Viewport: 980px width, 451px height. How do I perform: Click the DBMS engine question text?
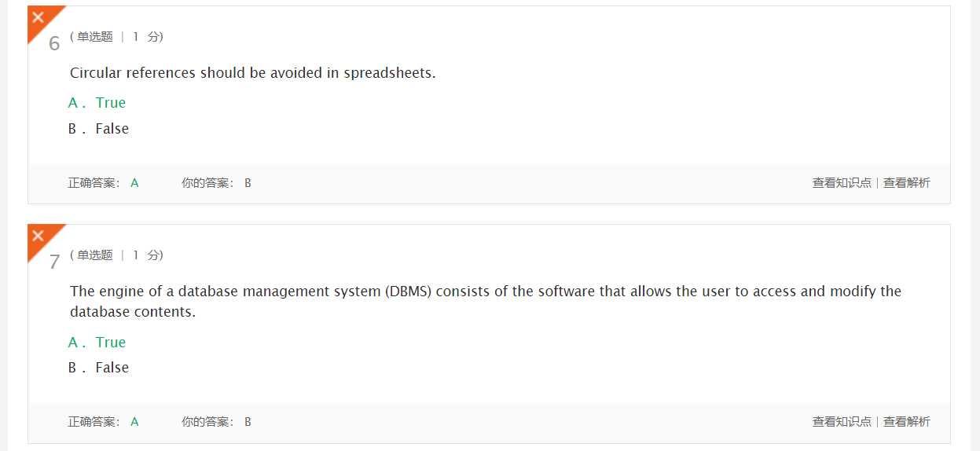click(486, 302)
